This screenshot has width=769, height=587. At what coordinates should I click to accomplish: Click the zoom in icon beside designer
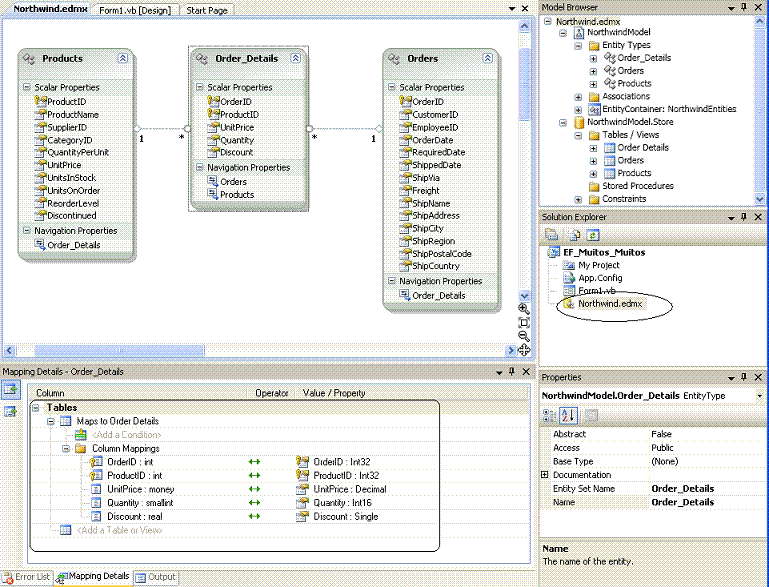(x=524, y=309)
